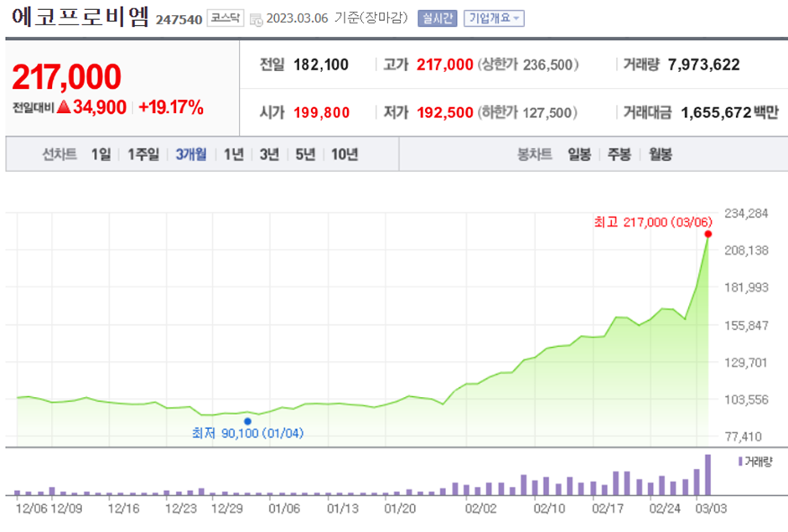Click the 실시간 button
This screenshot has width=788, height=532.
click(x=438, y=18)
